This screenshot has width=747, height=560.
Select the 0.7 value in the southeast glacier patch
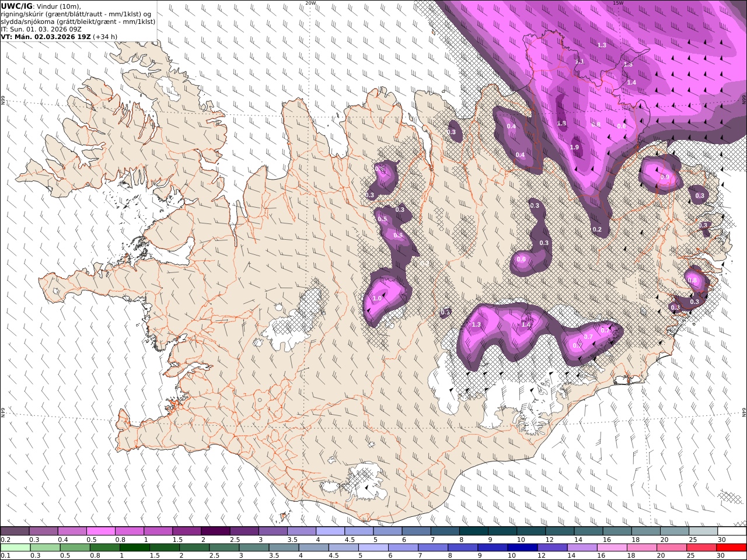588,337
